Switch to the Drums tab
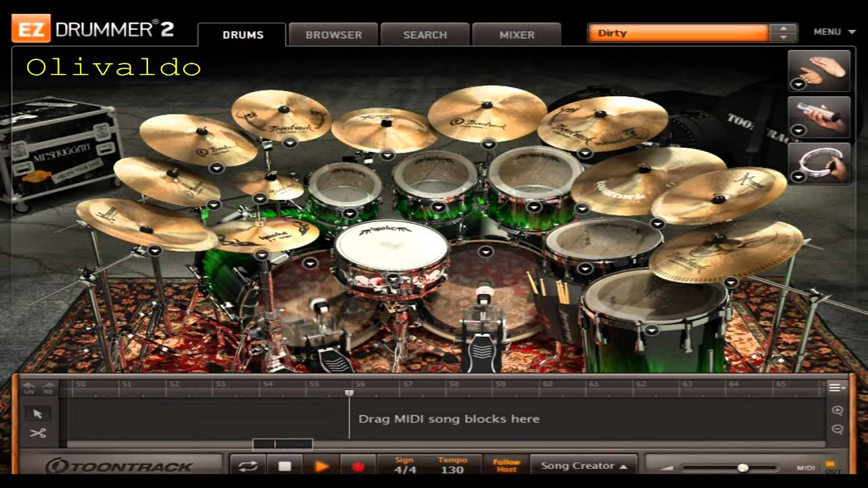This screenshot has width=868, height=488. pos(243,35)
